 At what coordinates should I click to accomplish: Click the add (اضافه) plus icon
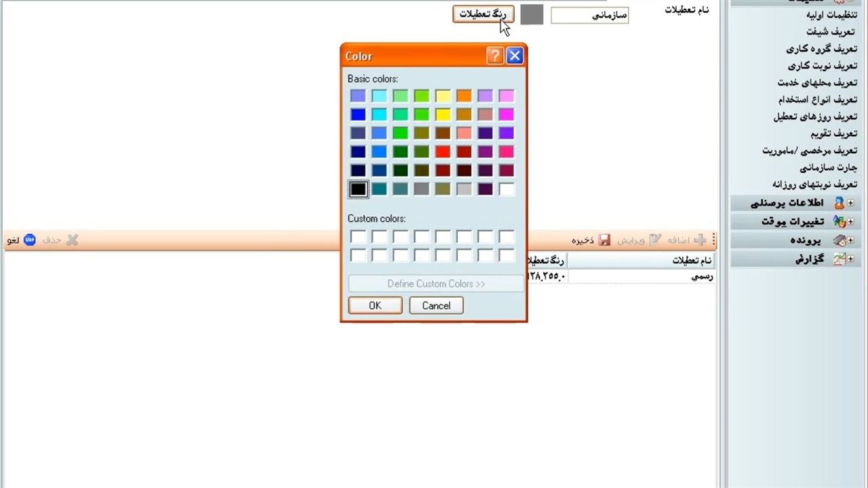[x=701, y=240]
